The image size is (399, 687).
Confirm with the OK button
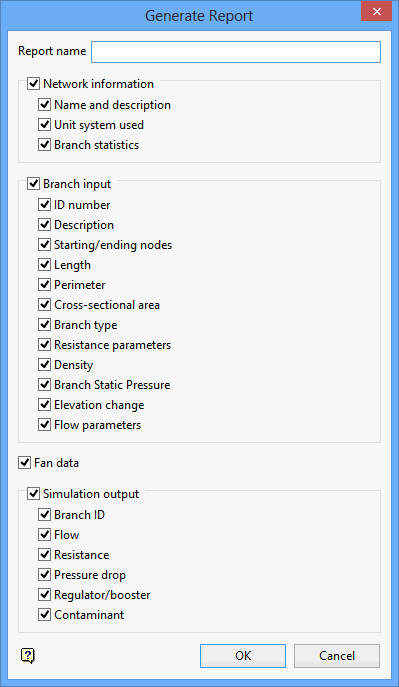tap(243, 656)
